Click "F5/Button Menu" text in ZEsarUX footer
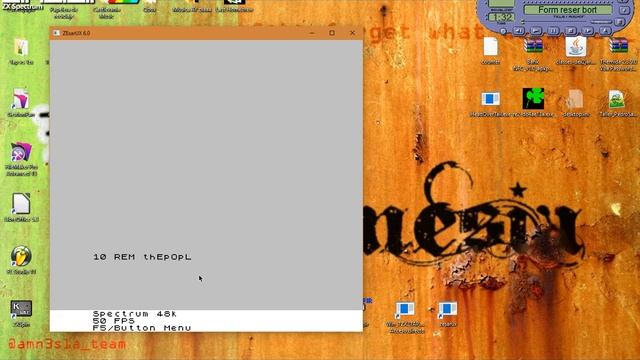 142,328
